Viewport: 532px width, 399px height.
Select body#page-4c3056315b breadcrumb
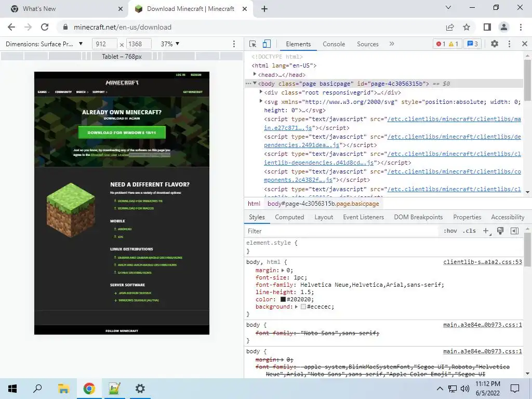click(x=323, y=204)
